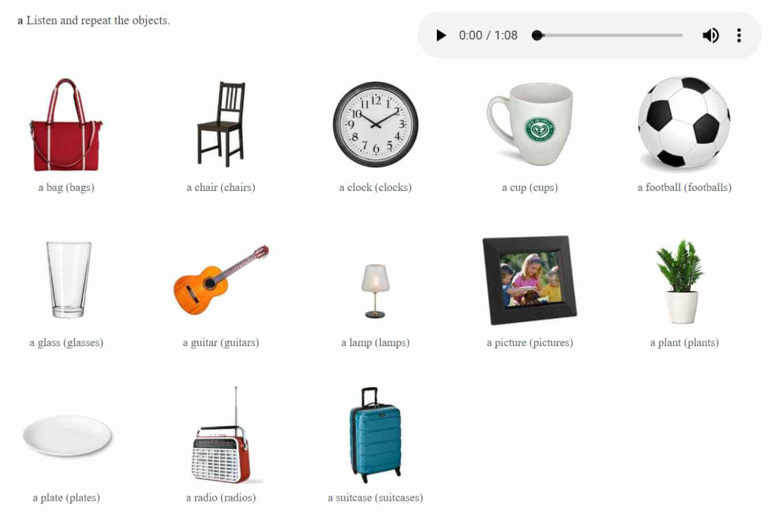The width and height of the screenshot is (777, 532).
Task: Click the audio progress slider handle
Action: pos(537,35)
